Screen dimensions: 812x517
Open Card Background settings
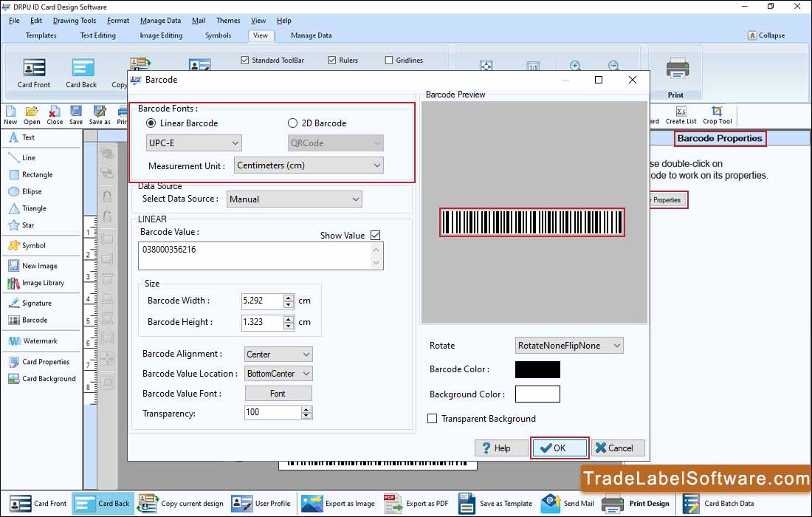pyautogui.click(x=42, y=379)
